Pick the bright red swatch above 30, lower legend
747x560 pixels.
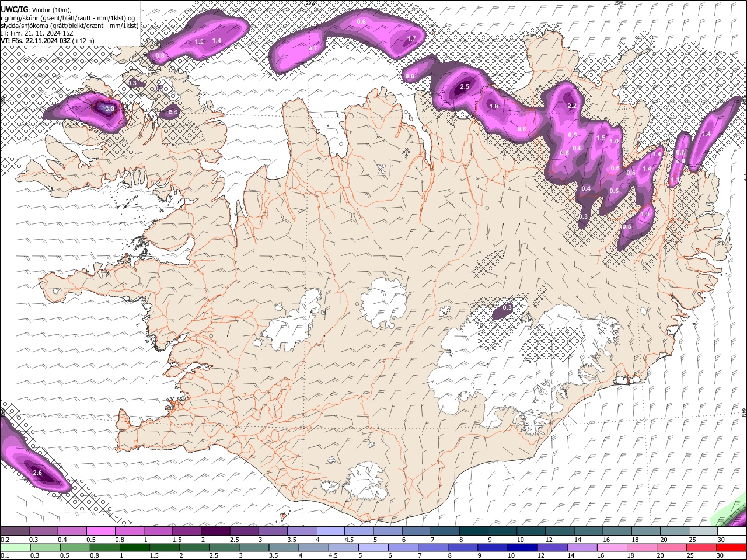coord(732,547)
